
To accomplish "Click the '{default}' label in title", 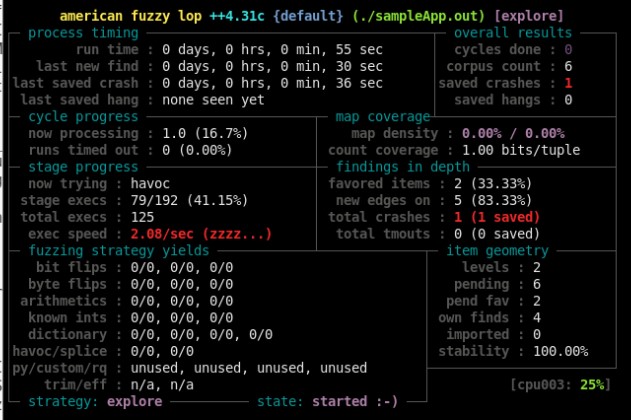I will point(308,16).
